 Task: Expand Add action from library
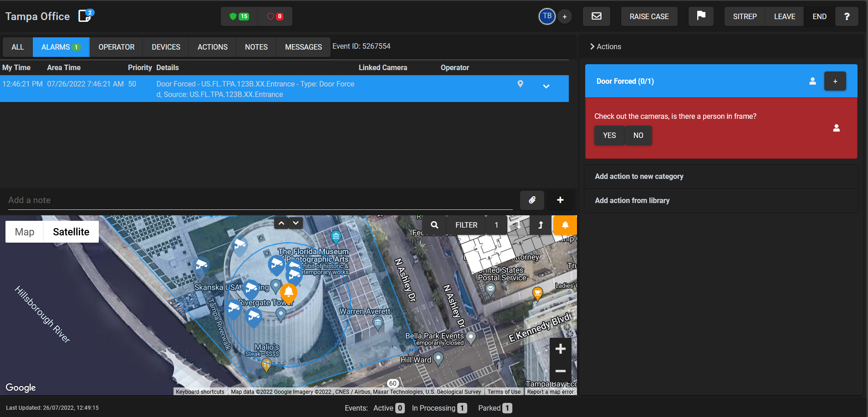721,201
